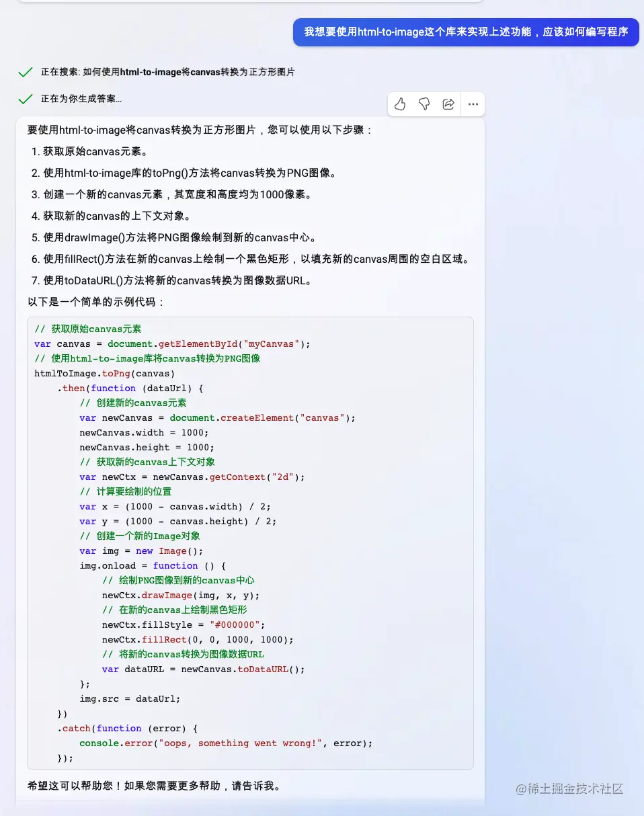This screenshot has height=816, width=644.
Task: Click the code line newCtx.drawImage(img, x, y)
Action: [181, 595]
